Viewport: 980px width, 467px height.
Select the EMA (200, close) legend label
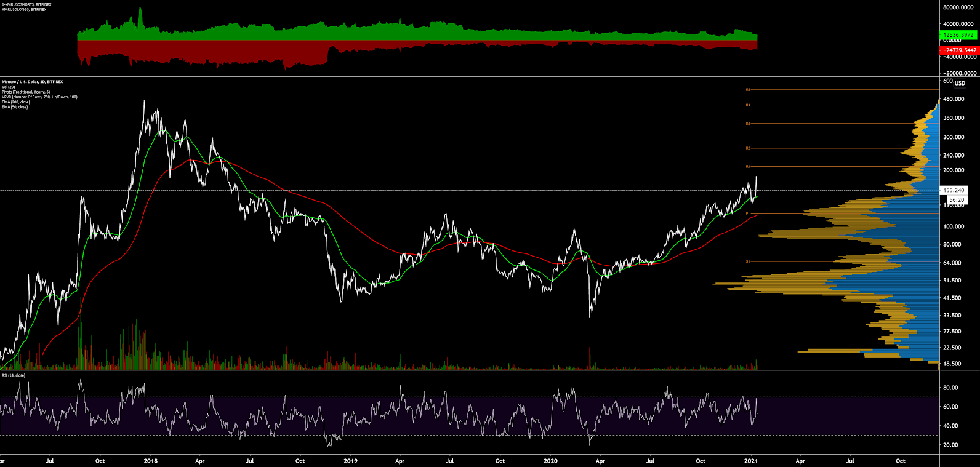point(15,102)
